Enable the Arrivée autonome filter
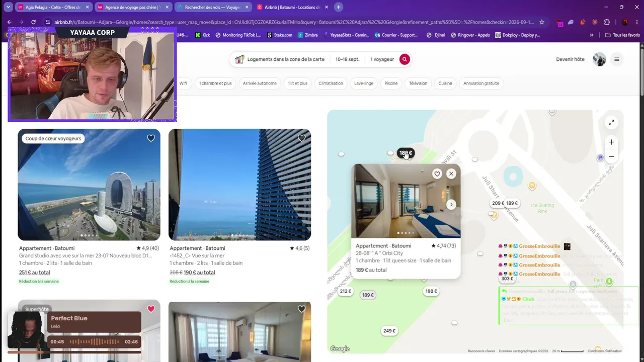 point(260,83)
